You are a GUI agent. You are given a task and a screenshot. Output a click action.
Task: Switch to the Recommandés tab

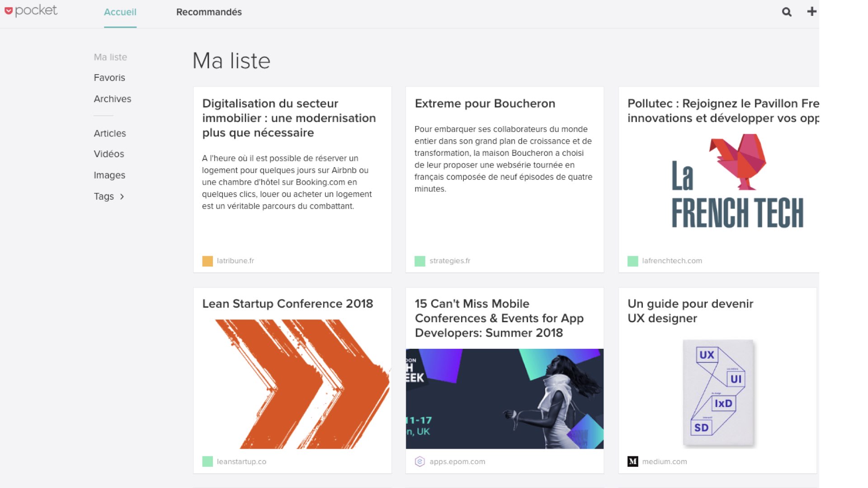[x=209, y=12]
